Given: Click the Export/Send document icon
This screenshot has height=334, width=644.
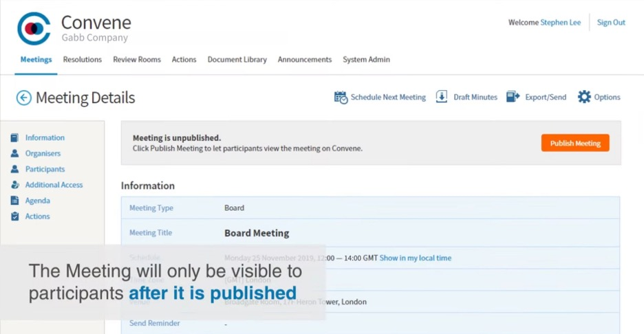Looking at the screenshot, I should 513,97.
